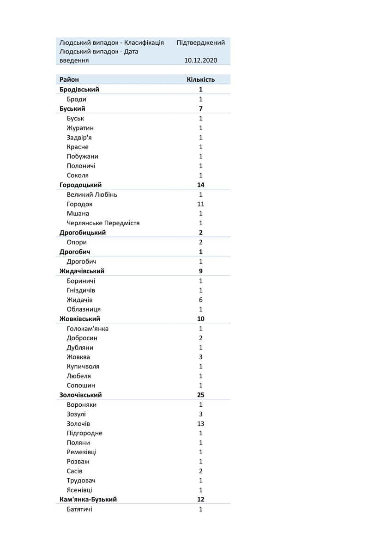Select the "Голокам'янка" row
392x554 pixels.
tap(88, 329)
